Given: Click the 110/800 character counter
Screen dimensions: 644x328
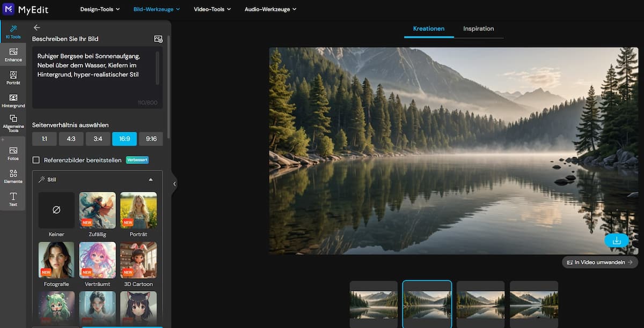Looking at the screenshot, I should click(x=148, y=102).
